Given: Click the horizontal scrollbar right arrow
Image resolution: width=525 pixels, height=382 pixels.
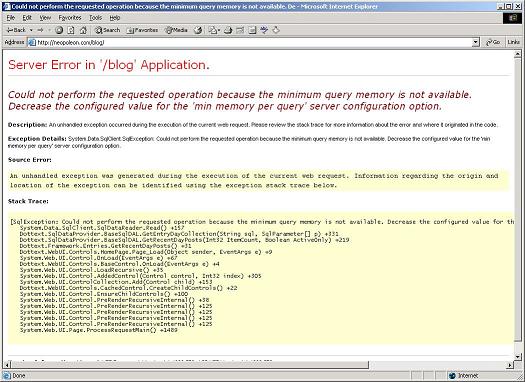Looking at the screenshot, I should [x=510, y=365].
